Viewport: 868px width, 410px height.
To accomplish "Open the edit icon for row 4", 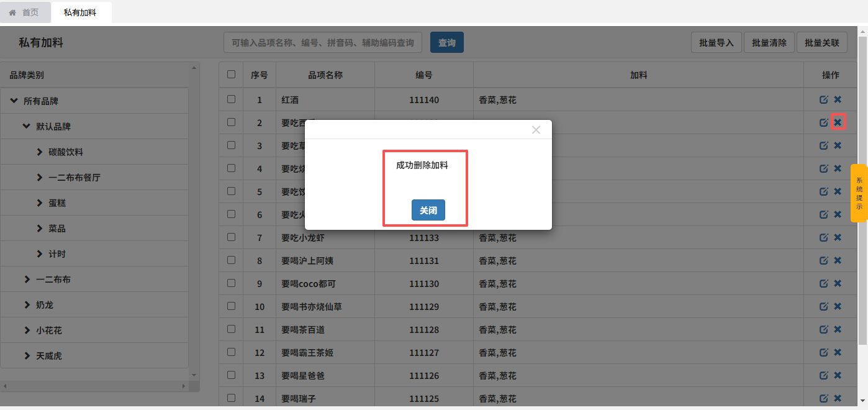I will click(824, 168).
